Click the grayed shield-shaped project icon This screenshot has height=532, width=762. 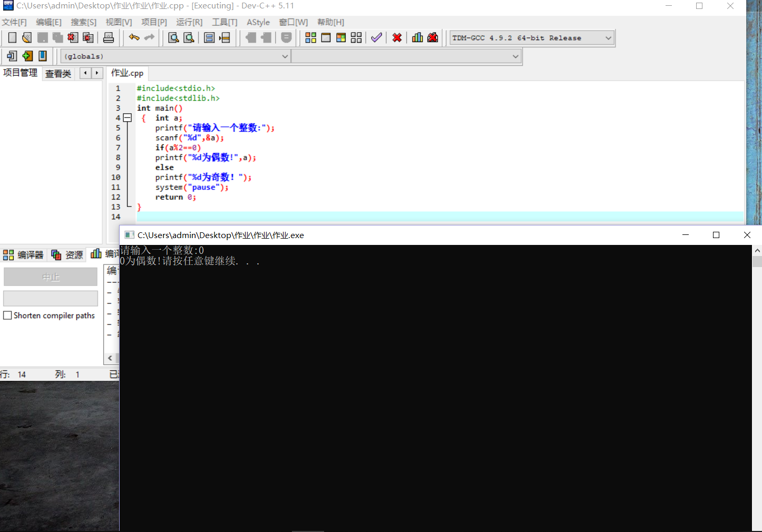click(x=286, y=38)
